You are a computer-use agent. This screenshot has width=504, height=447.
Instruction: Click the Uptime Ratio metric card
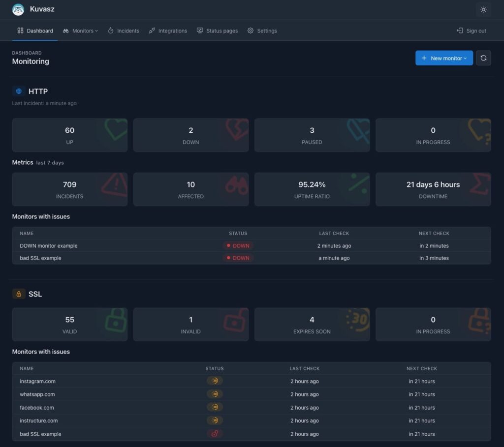click(312, 189)
